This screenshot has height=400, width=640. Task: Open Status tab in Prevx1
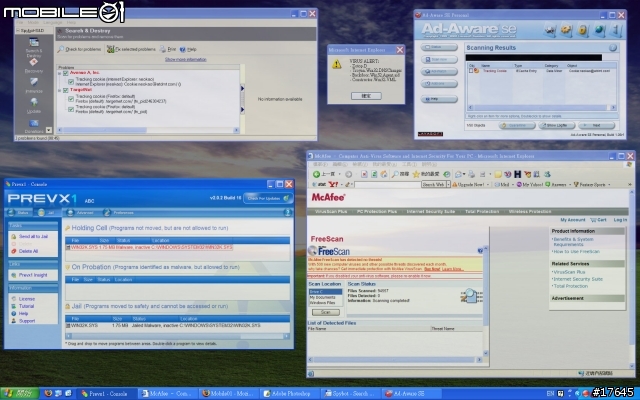coord(18,213)
